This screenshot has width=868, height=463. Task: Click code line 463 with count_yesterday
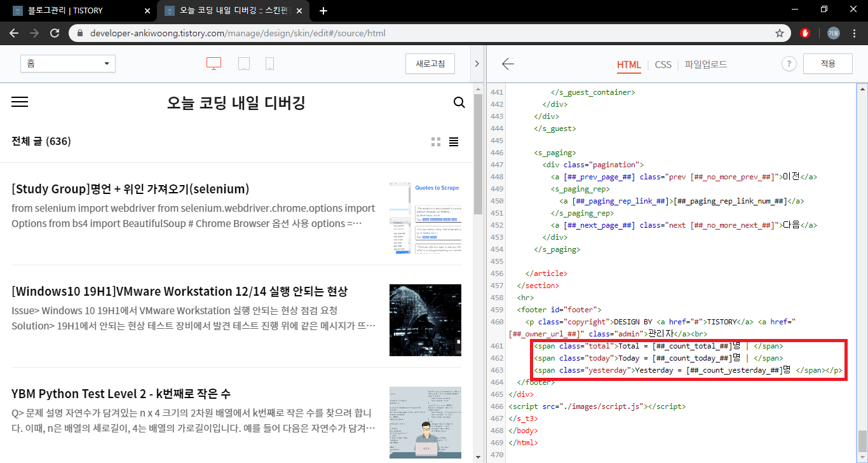click(x=688, y=370)
